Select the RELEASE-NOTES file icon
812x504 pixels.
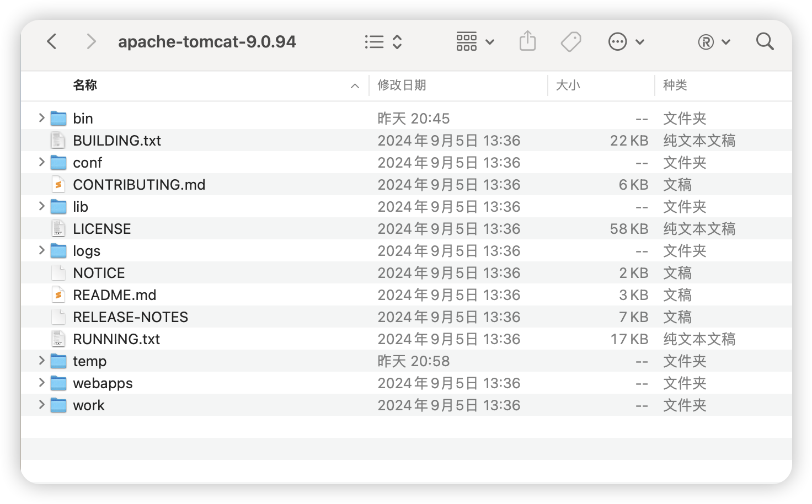click(58, 317)
